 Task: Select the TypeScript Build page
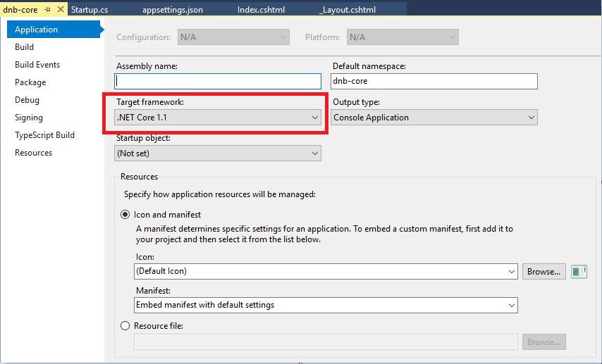[44, 135]
